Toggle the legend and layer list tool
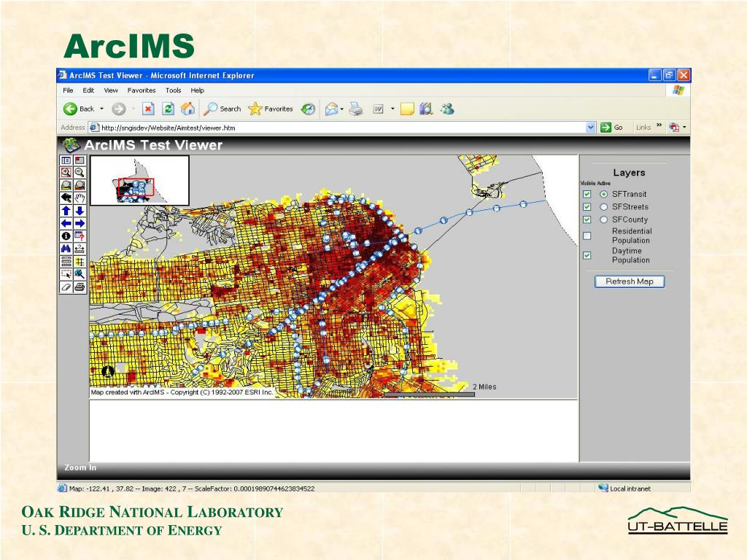This screenshot has height=560, width=747. coord(66,160)
